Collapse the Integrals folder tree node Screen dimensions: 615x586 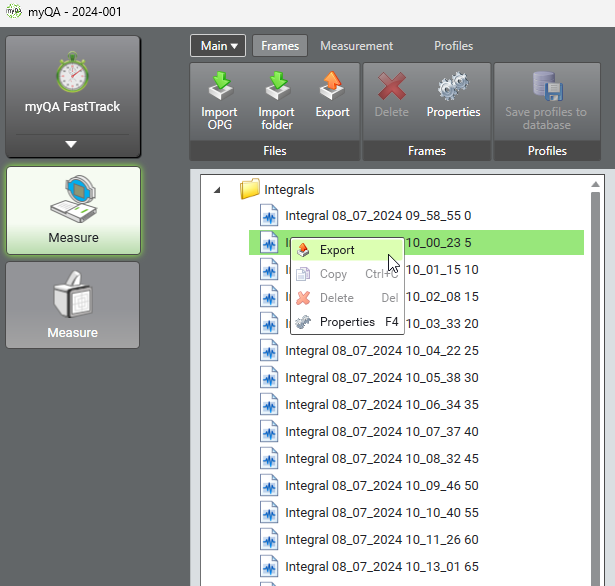point(217,190)
